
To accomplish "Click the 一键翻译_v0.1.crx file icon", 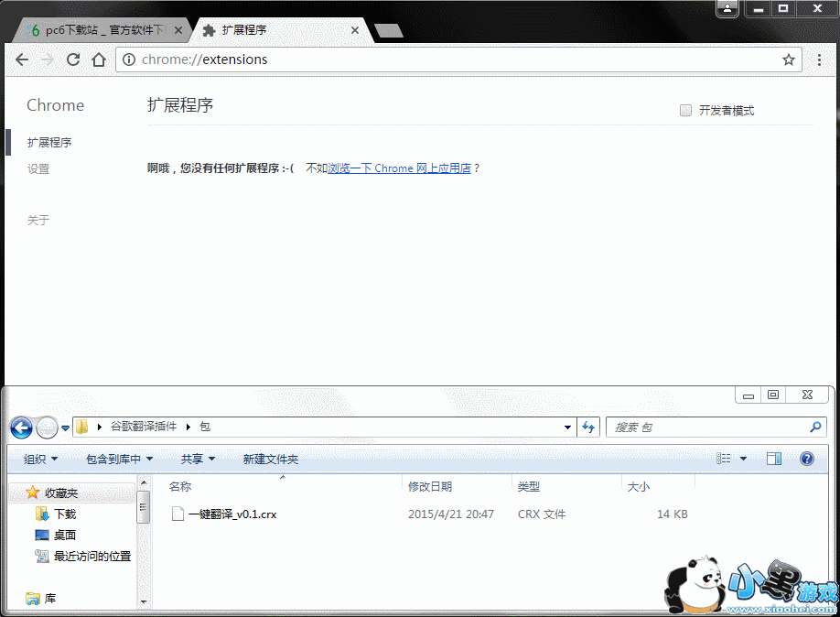I will (x=178, y=514).
